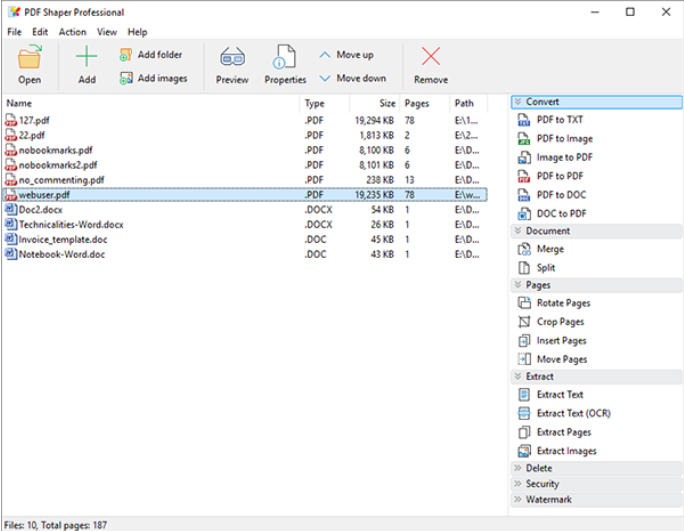This screenshot has width=684, height=531.
Task: Remove selected file with red X
Action: tap(430, 57)
